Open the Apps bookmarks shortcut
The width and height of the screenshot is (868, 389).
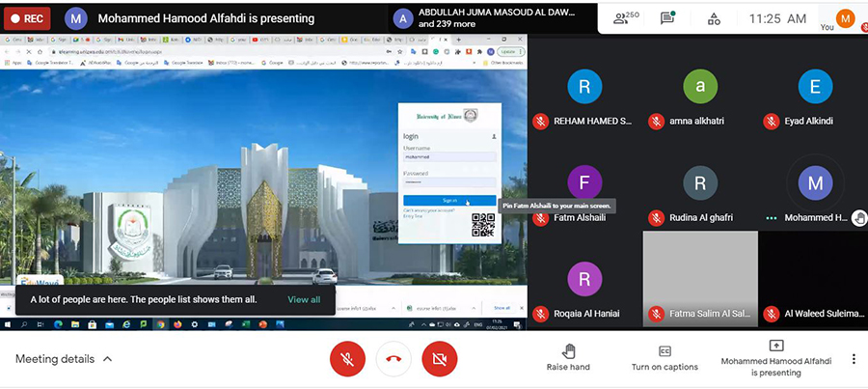13,63
